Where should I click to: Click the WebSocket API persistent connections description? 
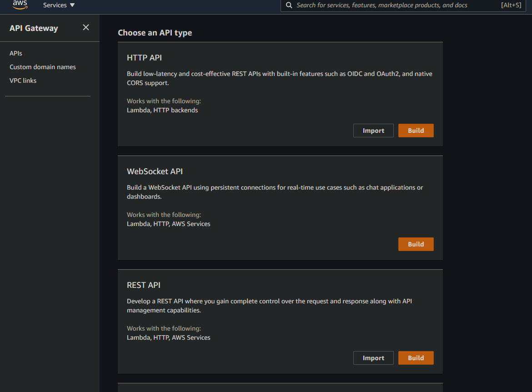coord(275,192)
